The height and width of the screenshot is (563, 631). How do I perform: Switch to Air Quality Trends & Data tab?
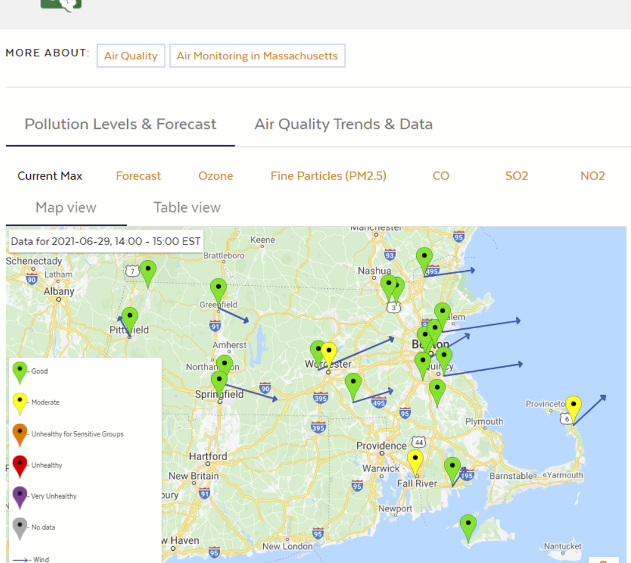tap(343, 124)
